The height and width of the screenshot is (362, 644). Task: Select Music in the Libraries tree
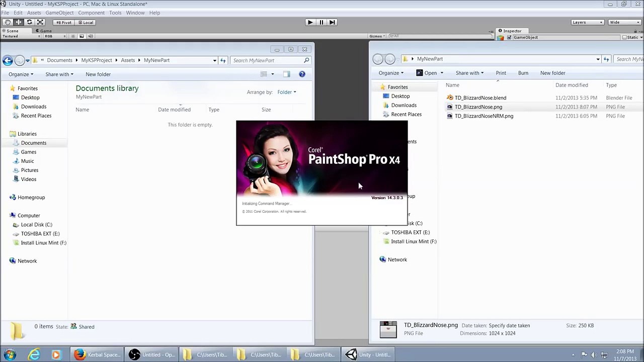[x=27, y=161]
